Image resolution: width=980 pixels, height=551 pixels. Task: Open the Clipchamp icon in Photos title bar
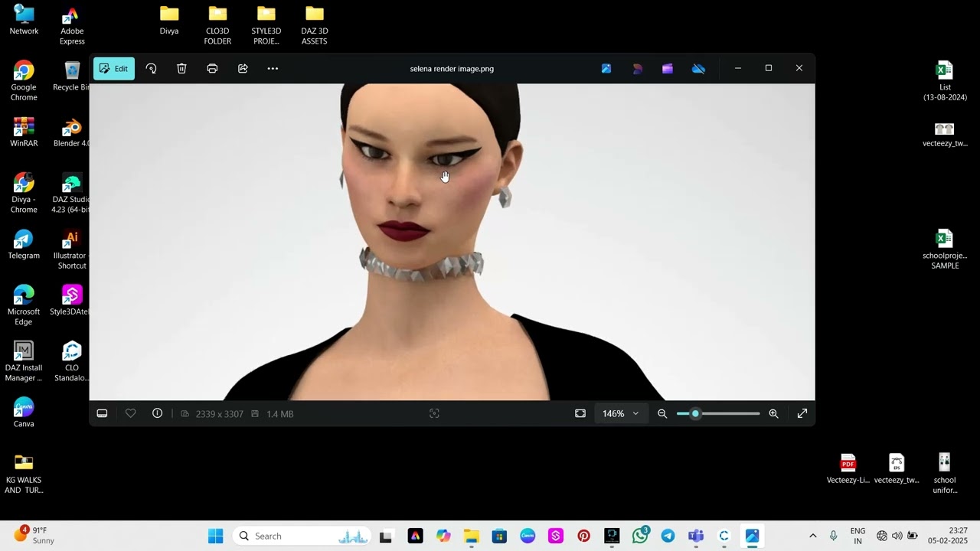[x=668, y=69]
